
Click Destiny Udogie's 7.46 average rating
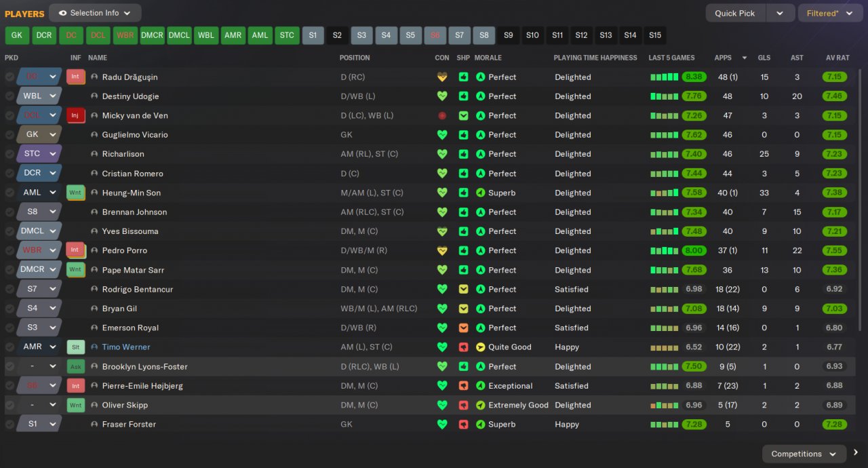point(834,96)
